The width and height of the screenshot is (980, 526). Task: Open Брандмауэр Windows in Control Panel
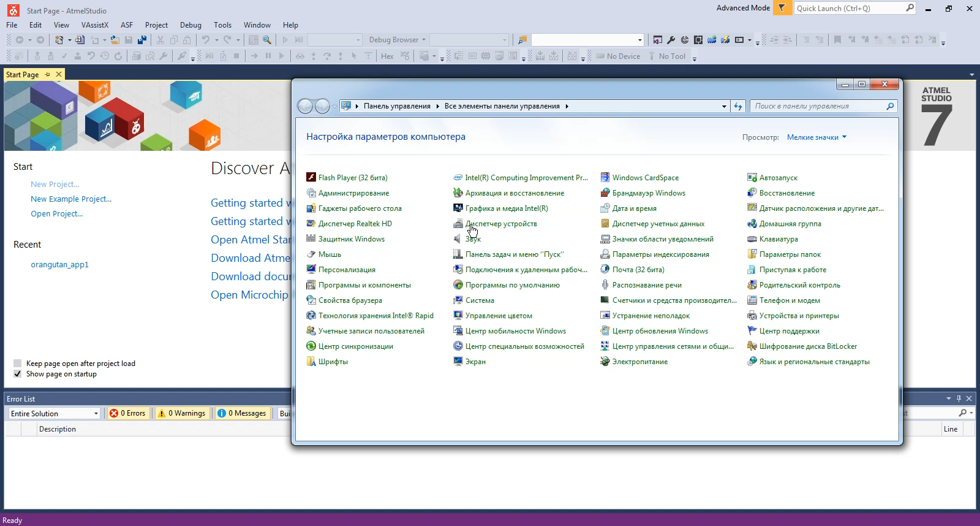tap(643, 193)
